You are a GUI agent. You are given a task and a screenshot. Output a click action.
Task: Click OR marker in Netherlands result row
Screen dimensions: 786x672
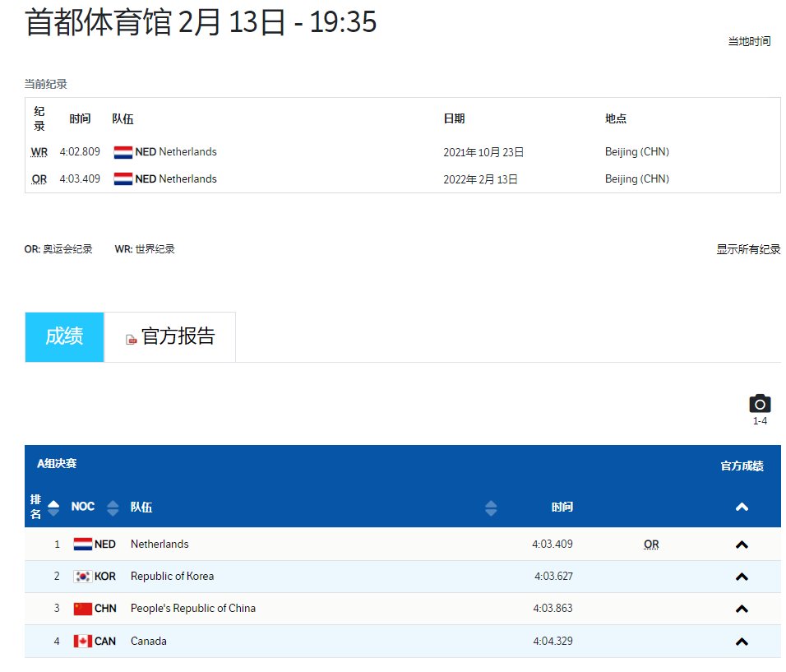tap(651, 545)
